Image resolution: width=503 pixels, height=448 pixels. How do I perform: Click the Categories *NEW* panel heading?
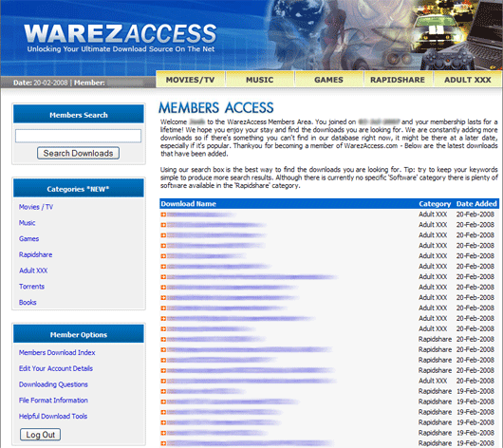click(x=79, y=189)
